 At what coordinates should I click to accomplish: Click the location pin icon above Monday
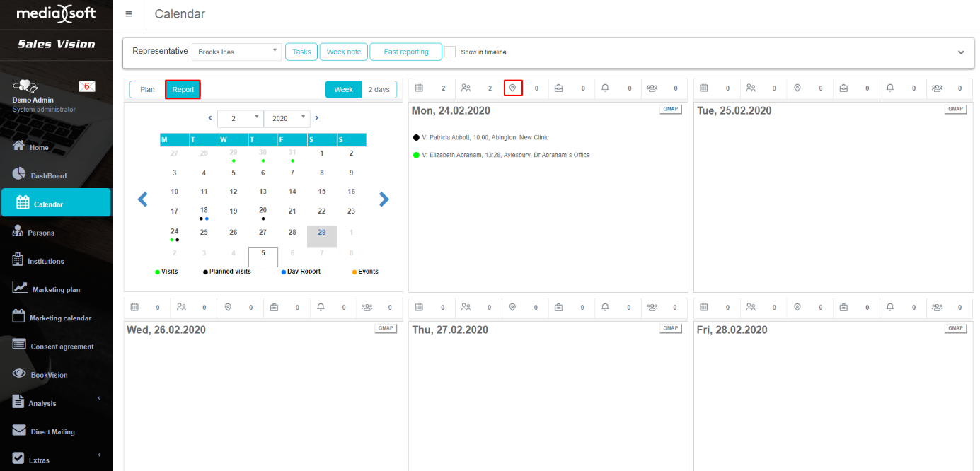(x=513, y=88)
